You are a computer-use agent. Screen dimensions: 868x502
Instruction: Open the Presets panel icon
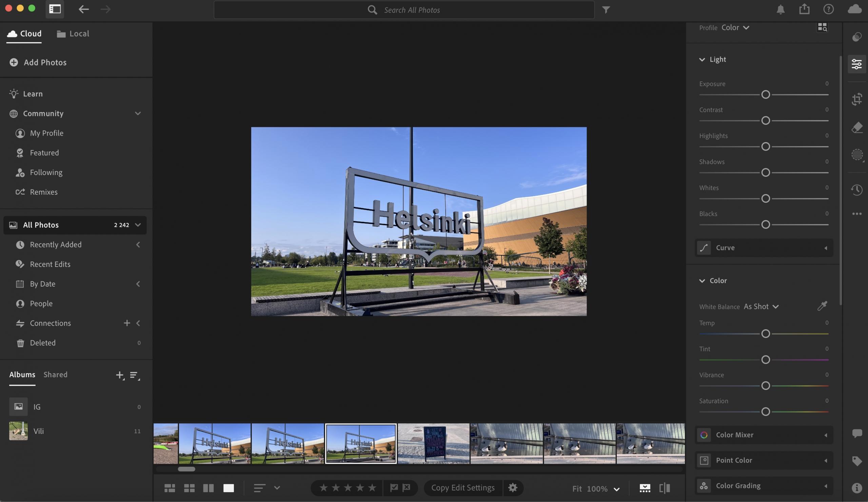point(856,37)
